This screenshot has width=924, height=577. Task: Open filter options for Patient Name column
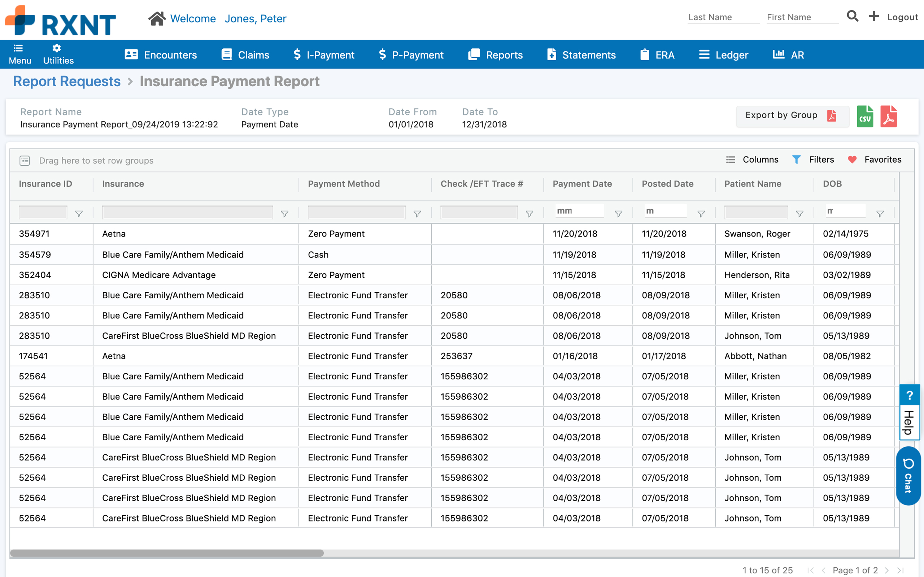click(x=799, y=214)
